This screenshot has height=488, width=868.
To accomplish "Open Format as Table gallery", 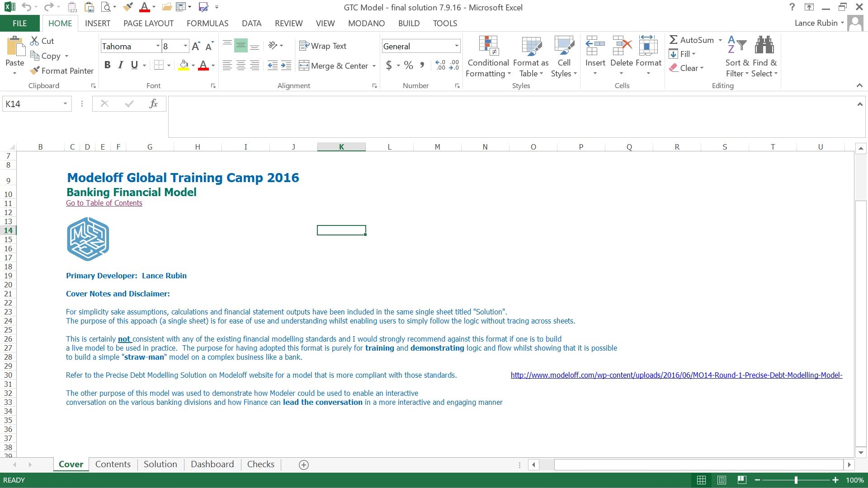I will click(x=531, y=57).
